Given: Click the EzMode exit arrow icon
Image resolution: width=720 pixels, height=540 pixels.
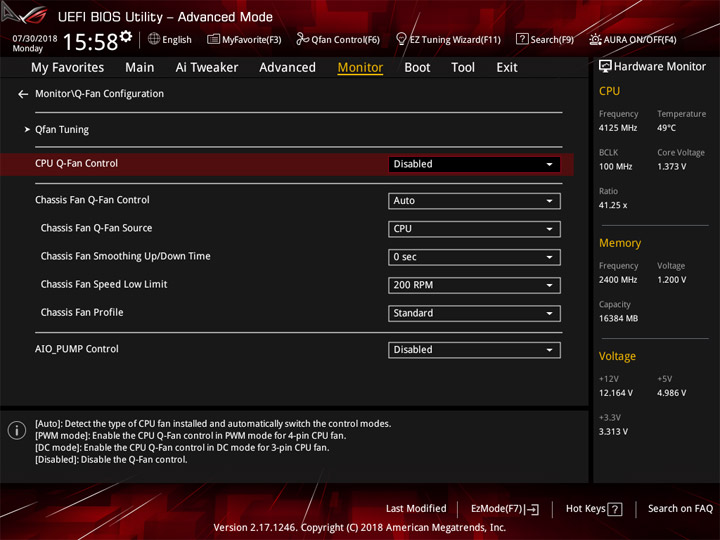Looking at the screenshot, I should [533, 509].
